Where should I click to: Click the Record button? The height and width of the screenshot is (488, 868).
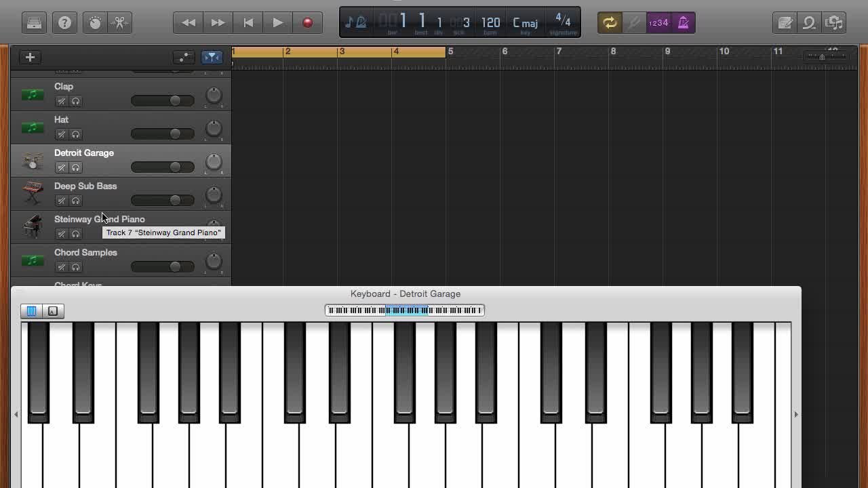(308, 22)
